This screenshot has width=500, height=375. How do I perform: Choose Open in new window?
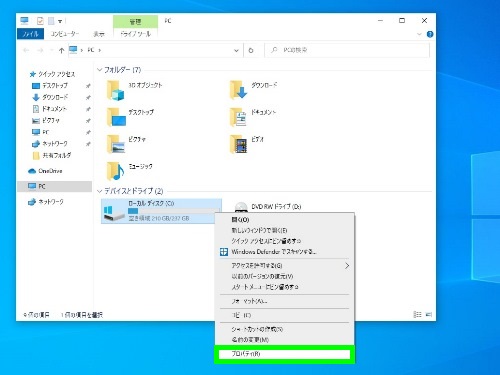pos(284,230)
